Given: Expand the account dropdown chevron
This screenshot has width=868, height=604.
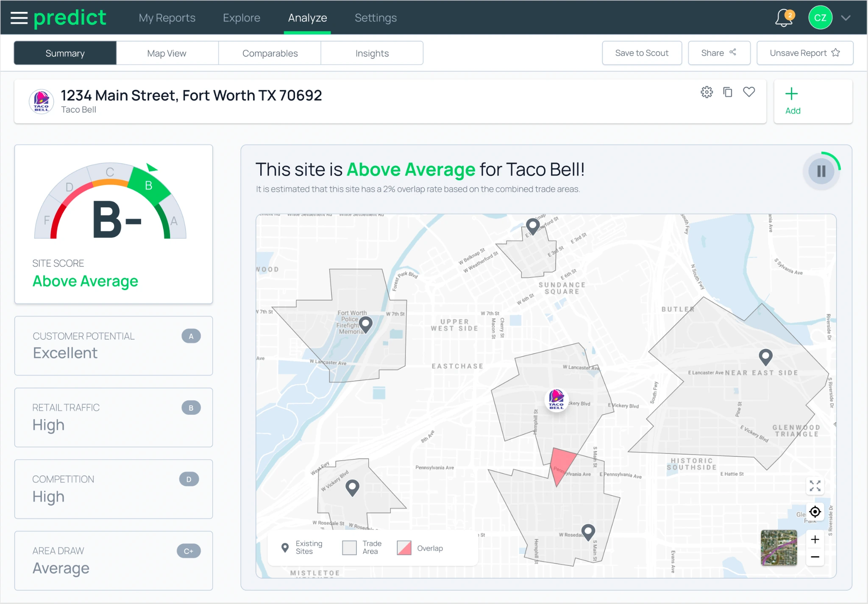Looking at the screenshot, I should (x=846, y=18).
